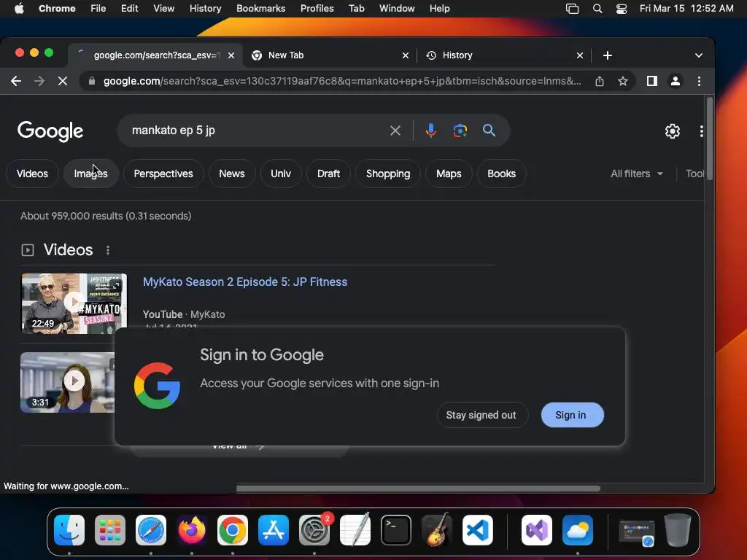Close the History tab
The image size is (747, 560).
point(580,55)
